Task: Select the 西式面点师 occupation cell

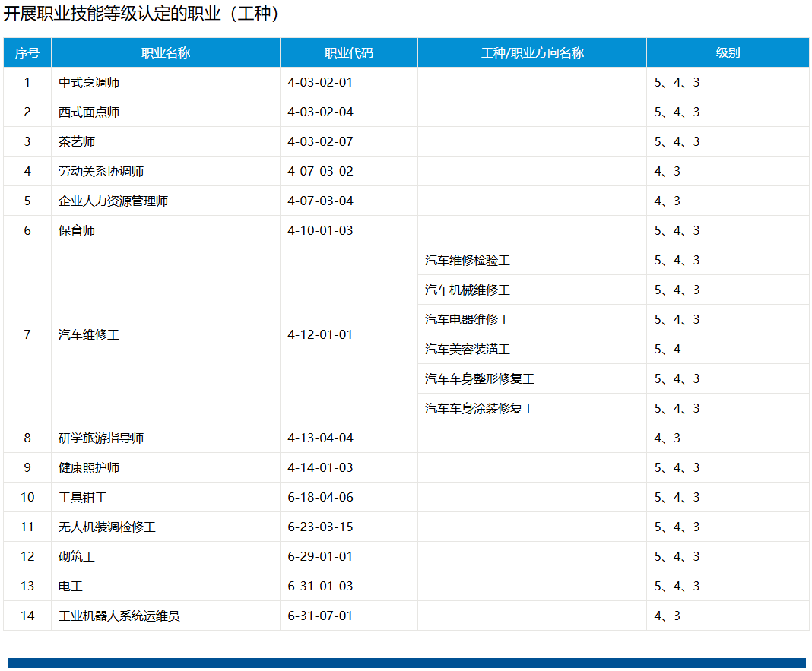Action: (x=166, y=112)
